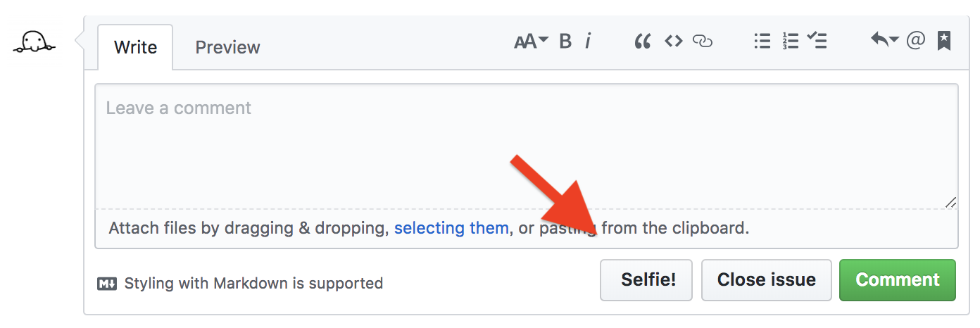Close the issue with Close issue button

point(766,279)
